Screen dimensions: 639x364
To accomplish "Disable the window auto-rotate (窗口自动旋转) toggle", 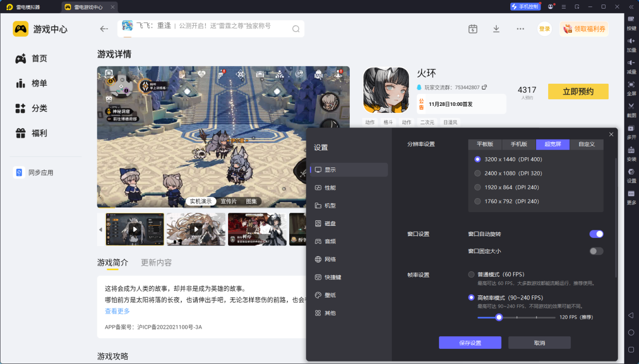I will [x=596, y=234].
